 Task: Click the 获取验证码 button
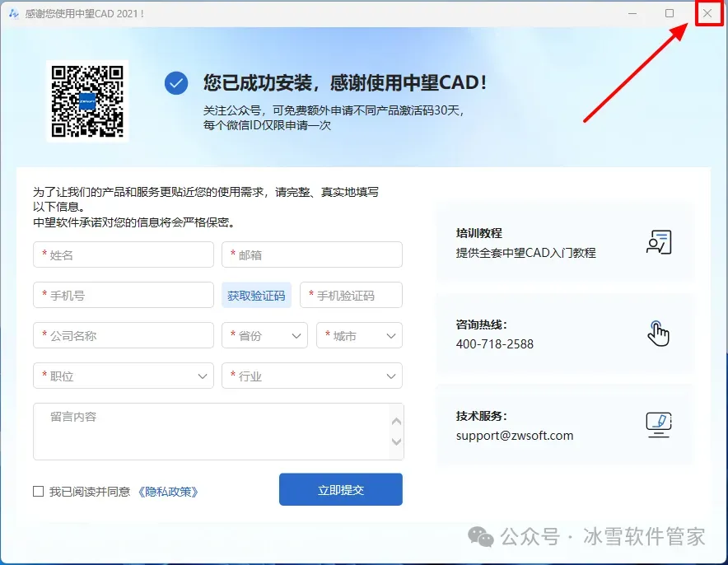tap(256, 296)
